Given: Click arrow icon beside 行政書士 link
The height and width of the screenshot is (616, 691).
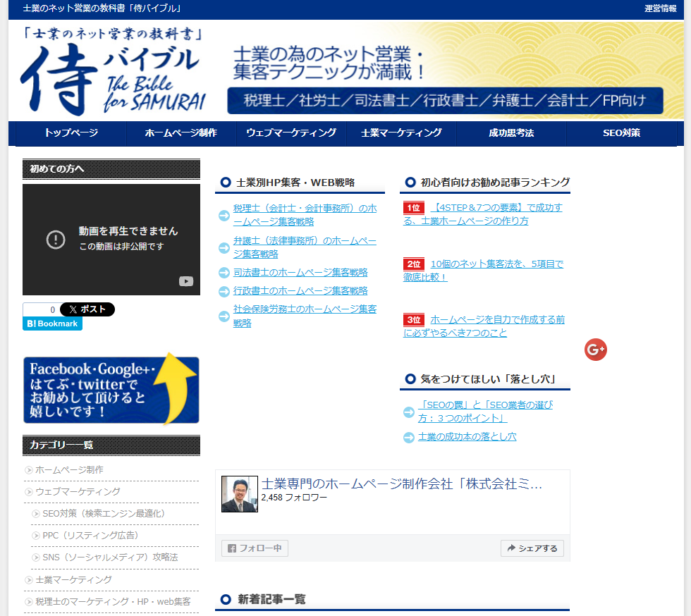Looking at the screenshot, I should click(x=224, y=291).
